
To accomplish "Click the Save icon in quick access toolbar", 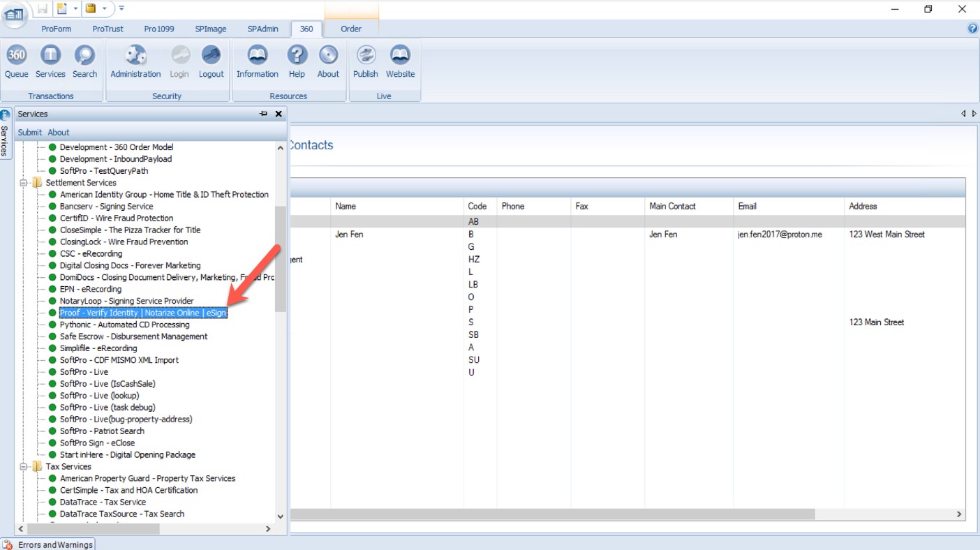I will point(43,8).
